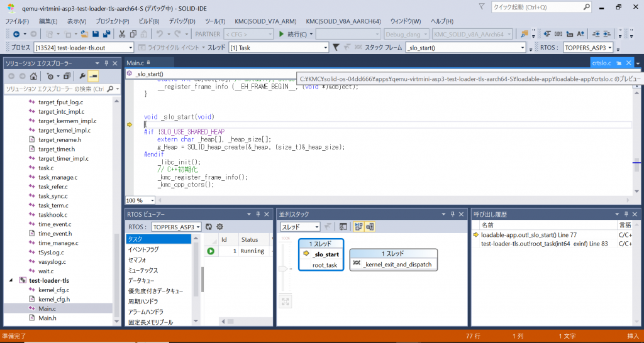This screenshot has height=343, width=644.
Task: Click auto-fit zoom icon in parallel stacks
Action: pos(286,302)
